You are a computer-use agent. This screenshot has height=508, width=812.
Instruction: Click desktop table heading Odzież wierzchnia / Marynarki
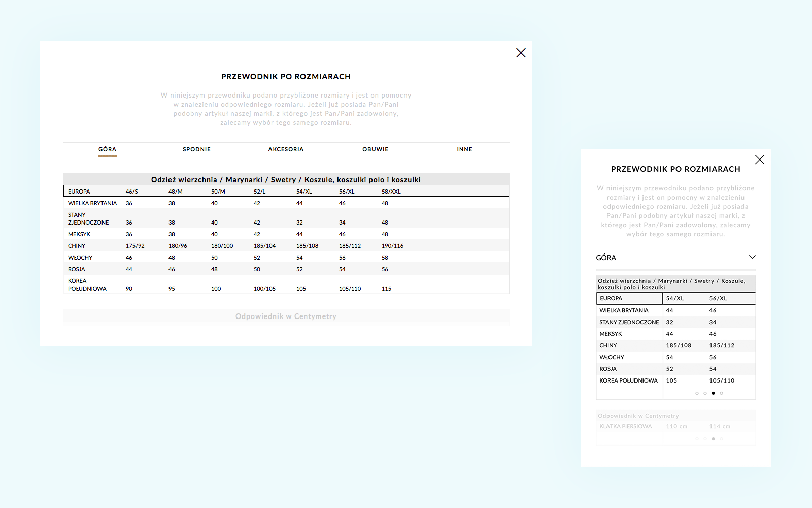tap(286, 180)
